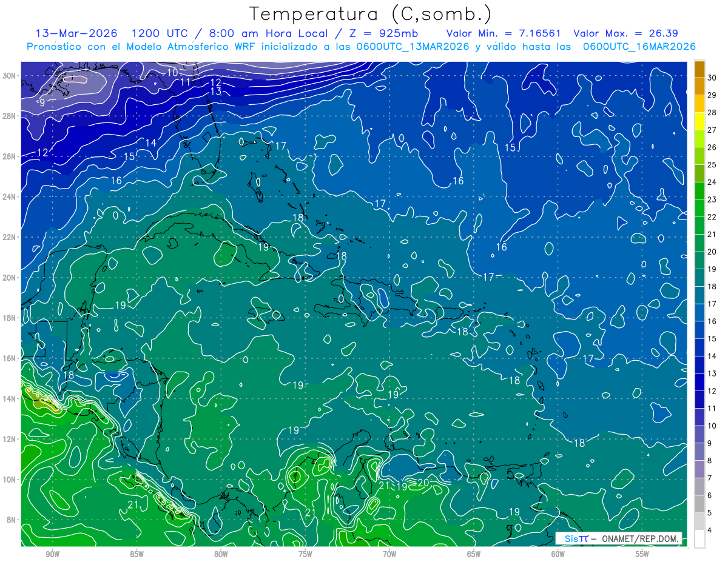Click the "20" contour label on the map
Screen dimensions: 728x562
click(423, 483)
